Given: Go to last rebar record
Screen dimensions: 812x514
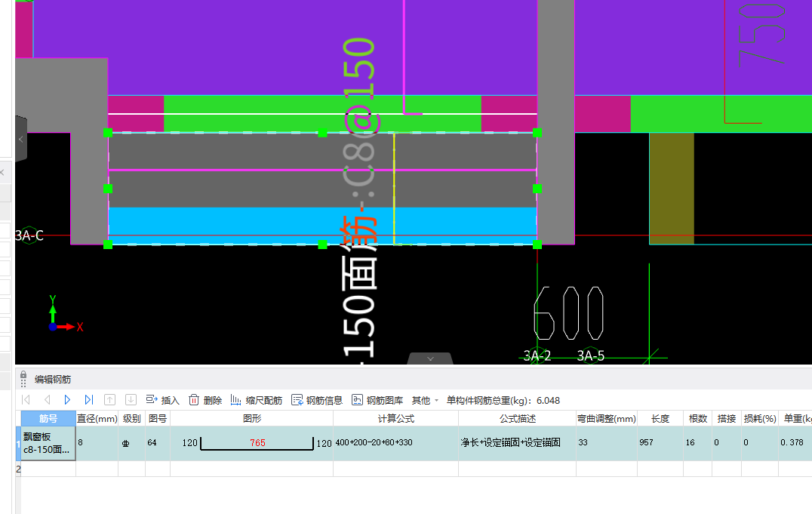Looking at the screenshot, I should coord(88,399).
